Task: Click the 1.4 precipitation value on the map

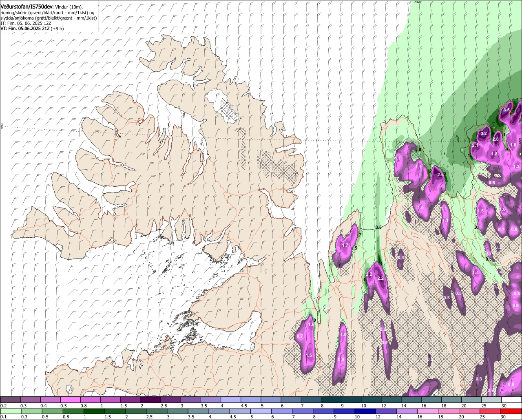Action: pyautogui.click(x=476, y=273)
